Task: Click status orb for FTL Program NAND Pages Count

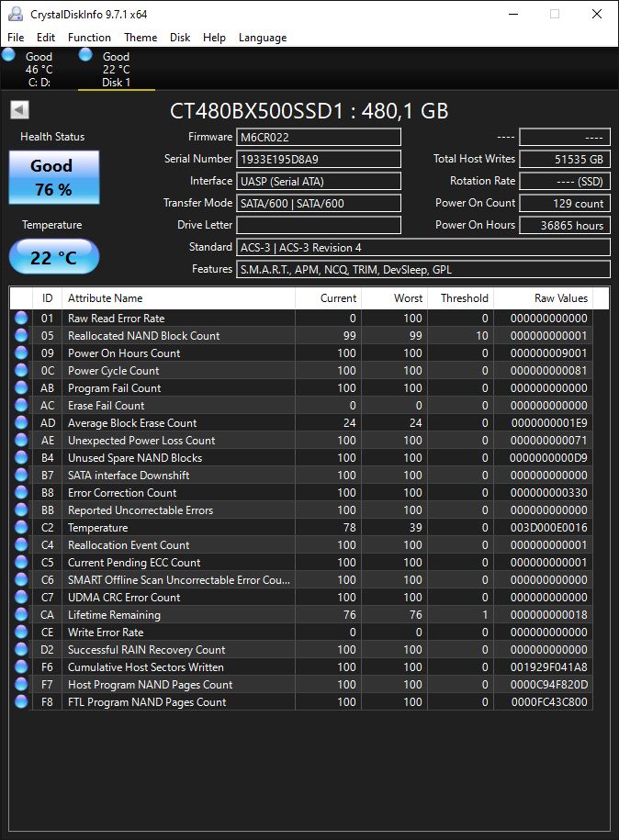Action: (21, 702)
